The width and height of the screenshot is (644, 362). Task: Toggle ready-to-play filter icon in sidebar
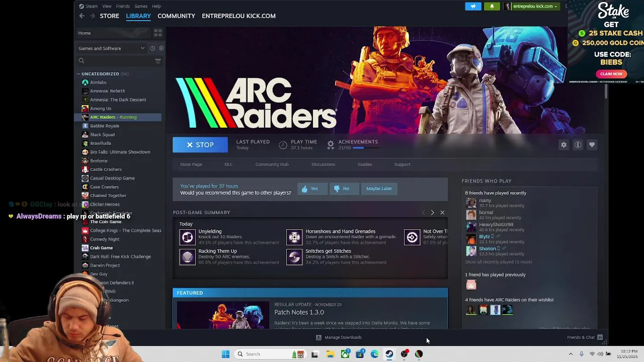pyautogui.click(x=161, y=48)
